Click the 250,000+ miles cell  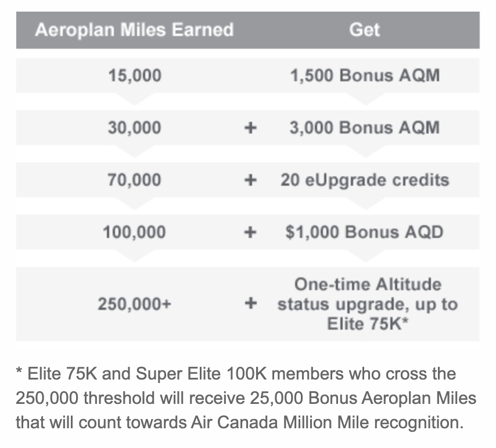coord(134,304)
